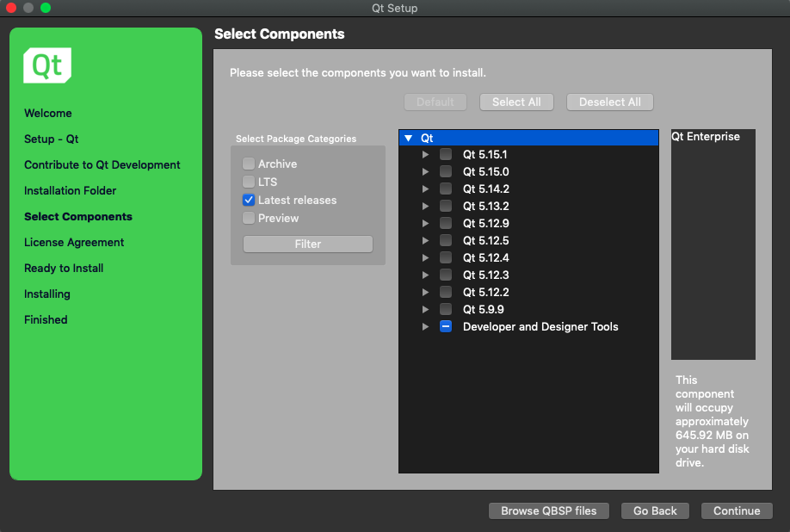
Task: Select the Qt 5.9.9 tree row
Action: 483,309
